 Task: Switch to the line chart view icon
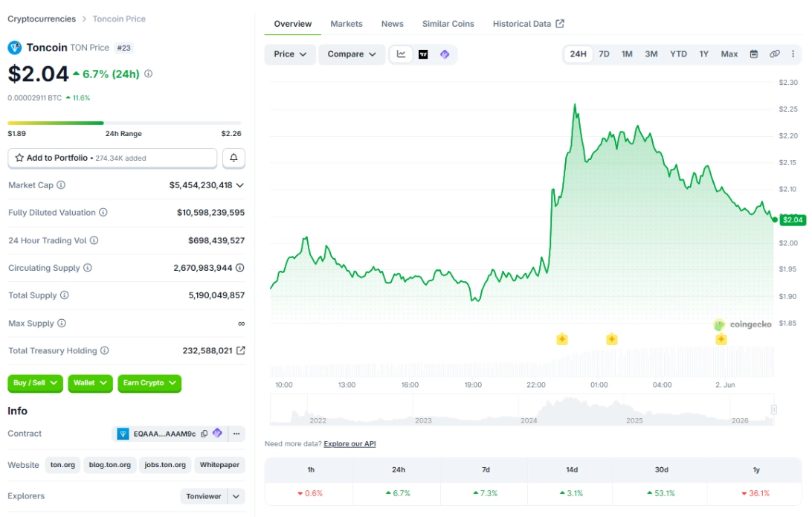[x=401, y=54]
